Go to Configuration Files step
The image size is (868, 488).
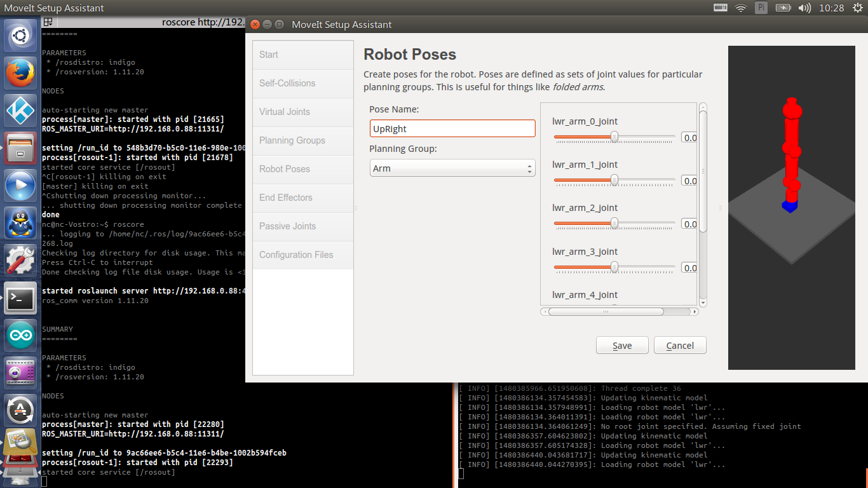tap(303, 255)
